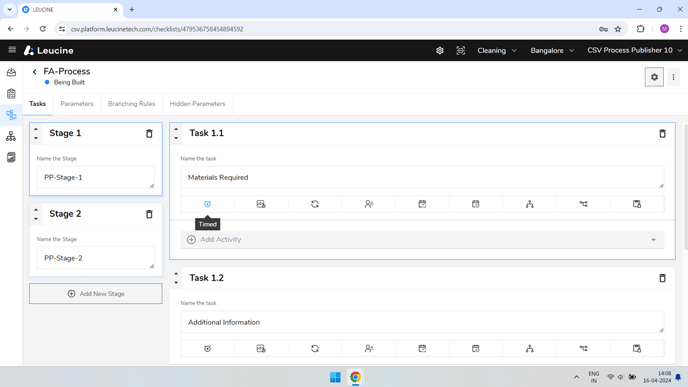
Task: Click the last toolbar icon in Task 1.2
Action: pyautogui.click(x=637, y=348)
